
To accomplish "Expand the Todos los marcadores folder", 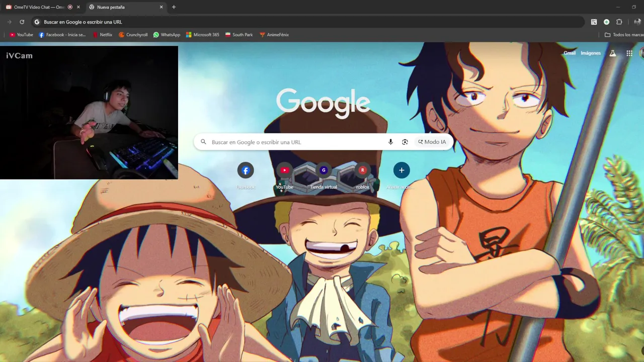I will [x=624, y=35].
